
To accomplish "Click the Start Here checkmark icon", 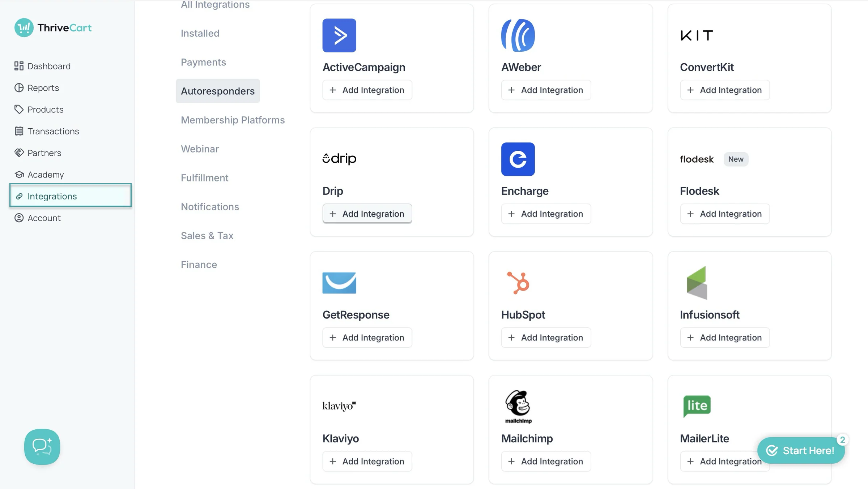I will 772,450.
